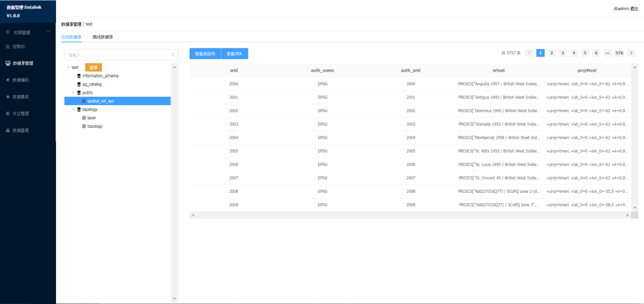Click the 作业管理 sidebar icon

click(7, 113)
